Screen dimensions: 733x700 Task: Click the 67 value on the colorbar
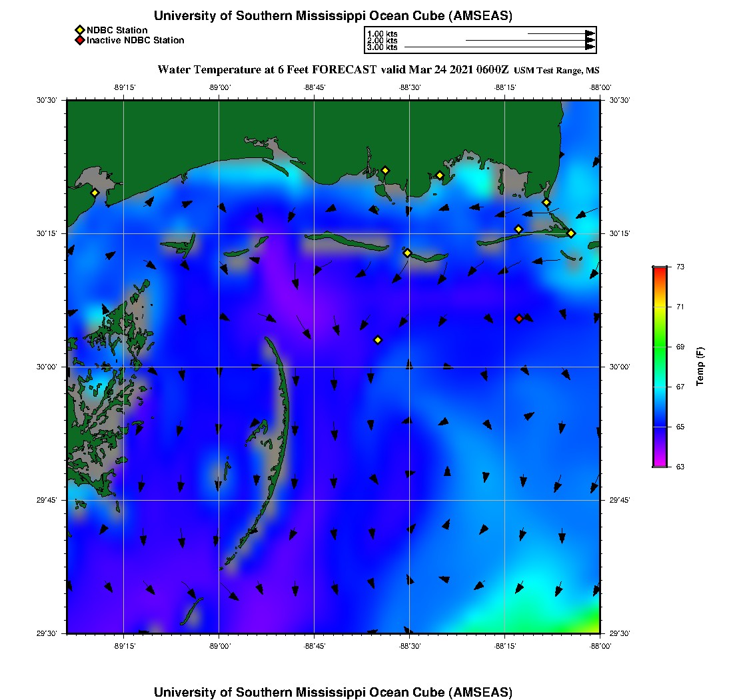pyautogui.click(x=680, y=387)
